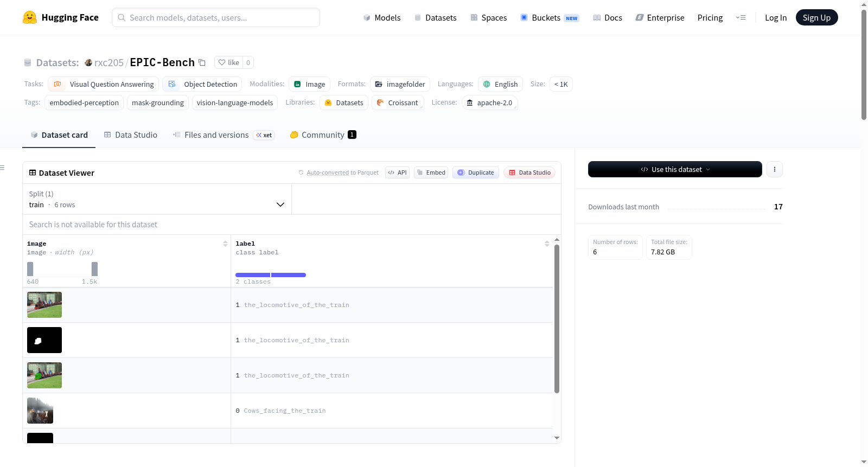Click the Datasets library tag
Image resolution: width=868 pixels, height=467 pixels.
point(344,103)
